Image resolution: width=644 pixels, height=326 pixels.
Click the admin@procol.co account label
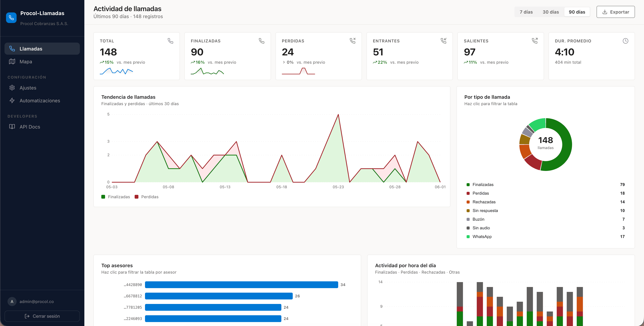[37, 302]
